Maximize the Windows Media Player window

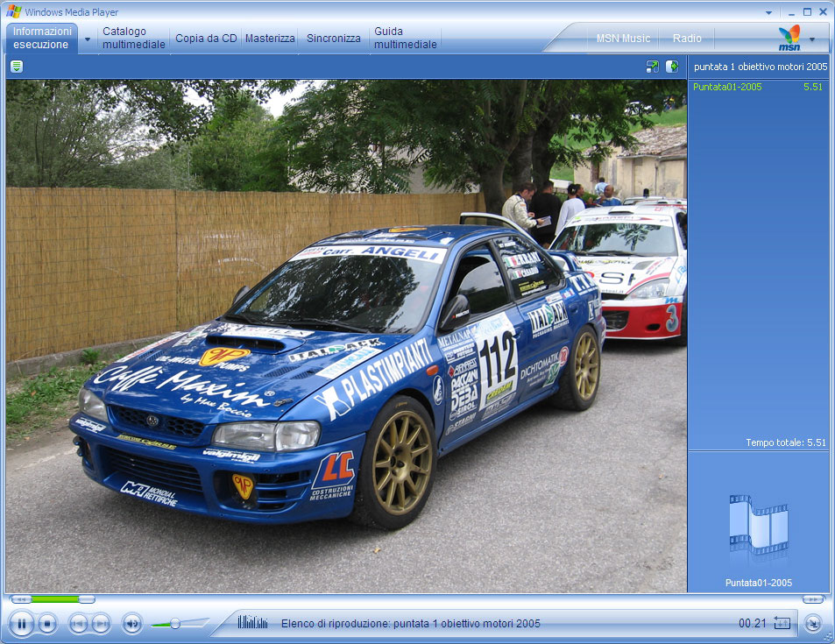click(807, 11)
